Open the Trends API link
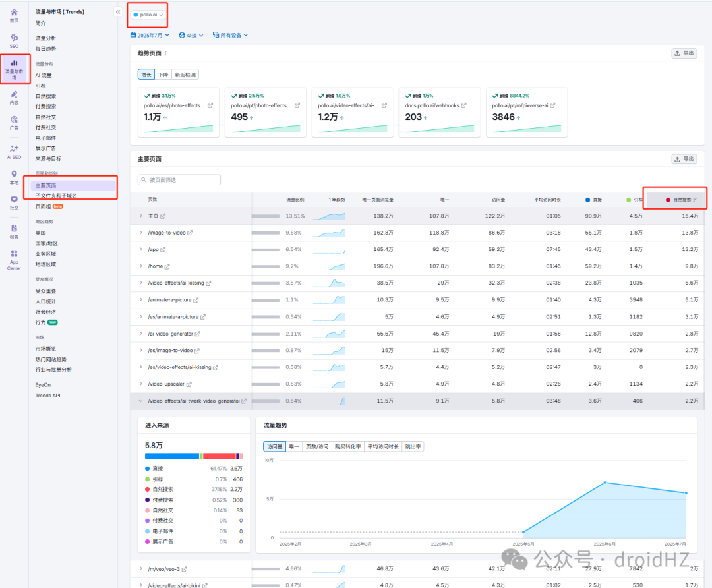This screenshot has height=588, width=712. tap(47, 396)
